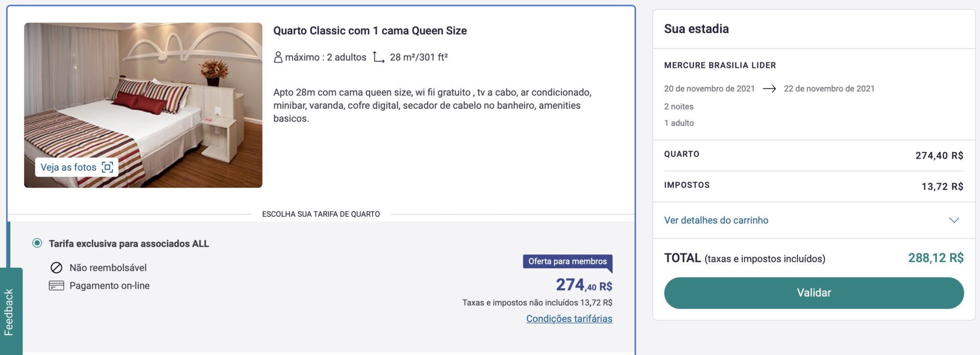
Task: Click the room title Quarto Classic
Action: (370, 31)
